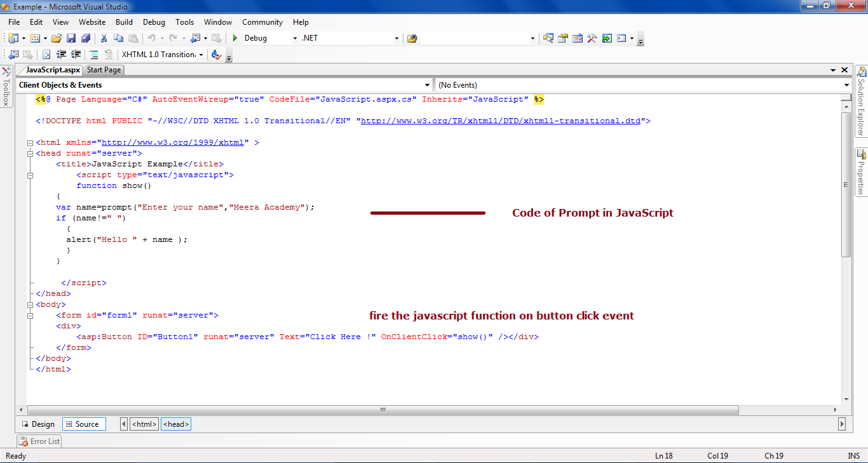Click the horizontal scrollbar of the code editor
The image size is (868, 463).
(381, 410)
